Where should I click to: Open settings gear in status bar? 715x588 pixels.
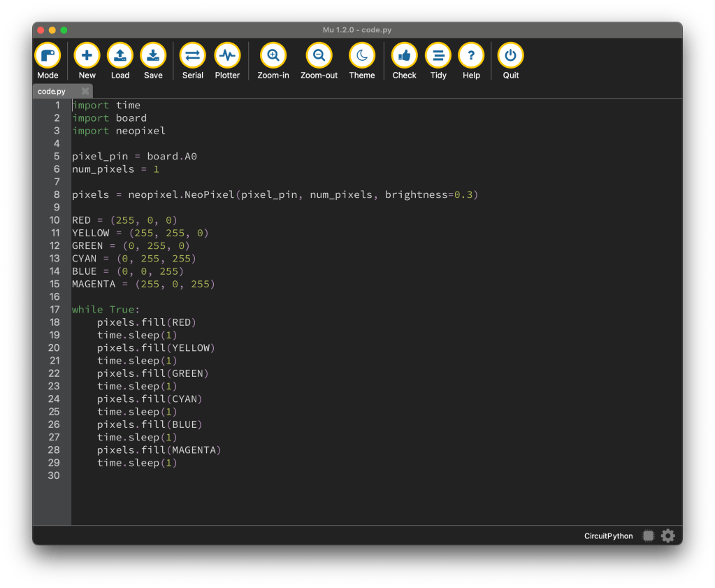tap(668, 536)
